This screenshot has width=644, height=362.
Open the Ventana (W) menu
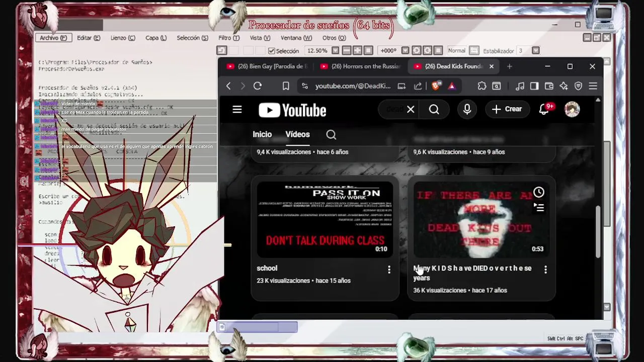pos(296,38)
